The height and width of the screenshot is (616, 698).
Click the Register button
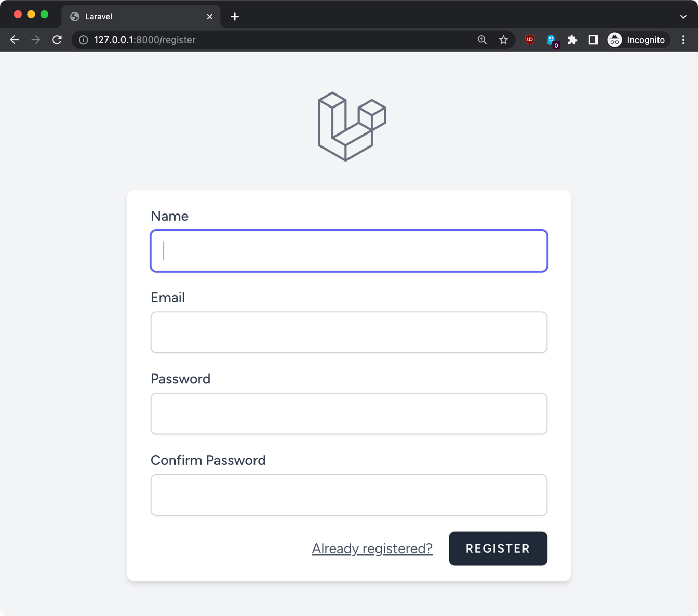click(498, 548)
